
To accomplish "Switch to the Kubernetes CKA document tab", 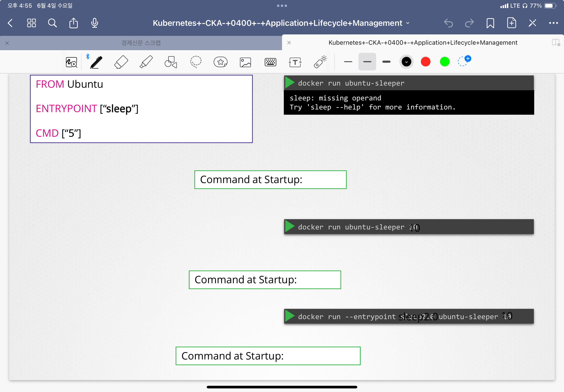I will [423, 43].
